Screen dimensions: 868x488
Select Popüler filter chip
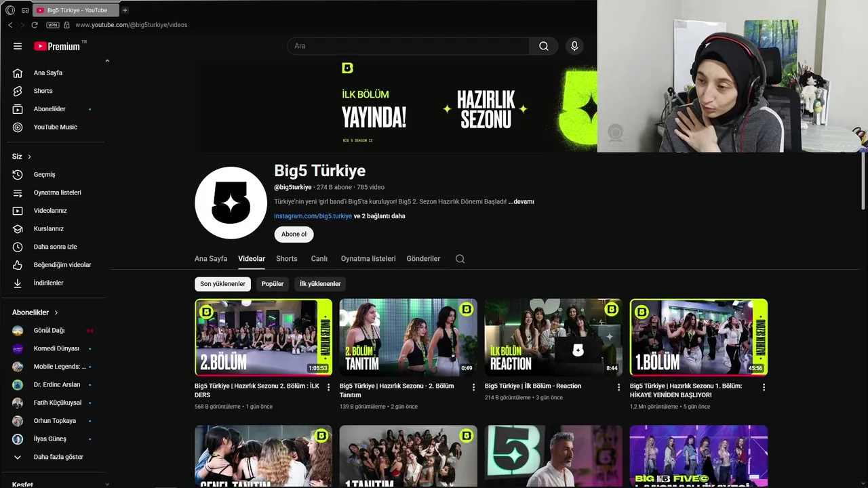pyautogui.click(x=273, y=284)
